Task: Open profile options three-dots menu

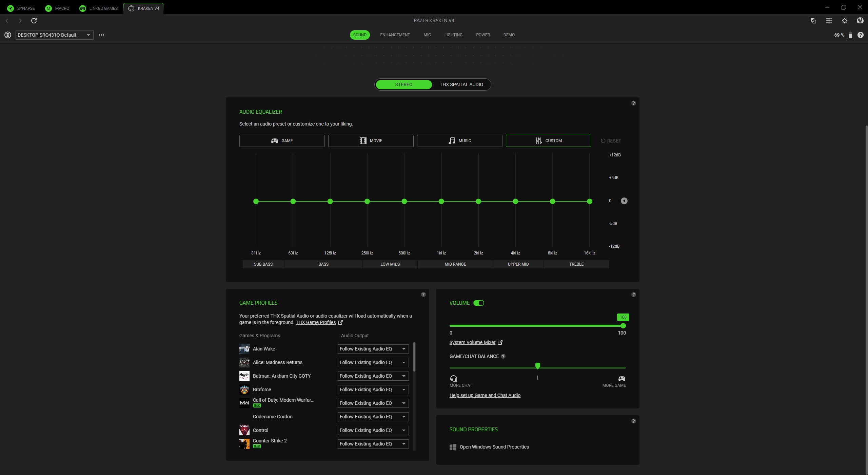Action: pyautogui.click(x=101, y=35)
